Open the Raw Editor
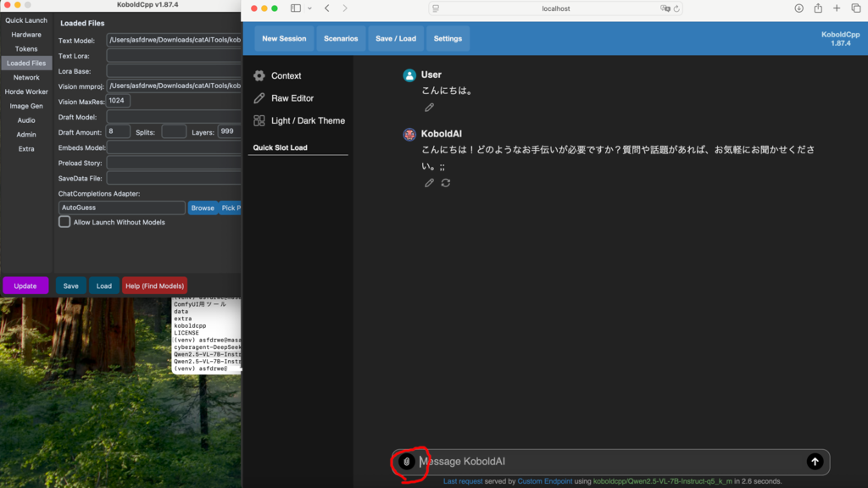The height and width of the screenshot is (488, 868). (x=292, y=98)
